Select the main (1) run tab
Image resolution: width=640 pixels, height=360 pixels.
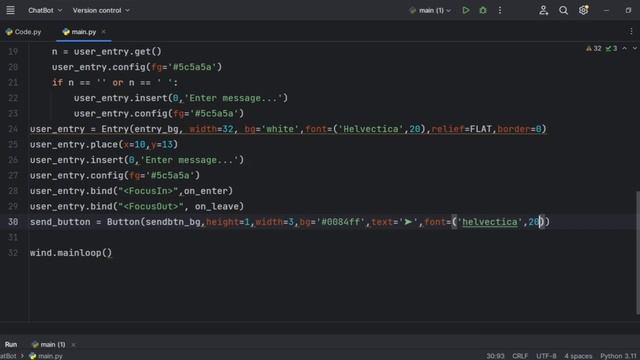[49, 344]
